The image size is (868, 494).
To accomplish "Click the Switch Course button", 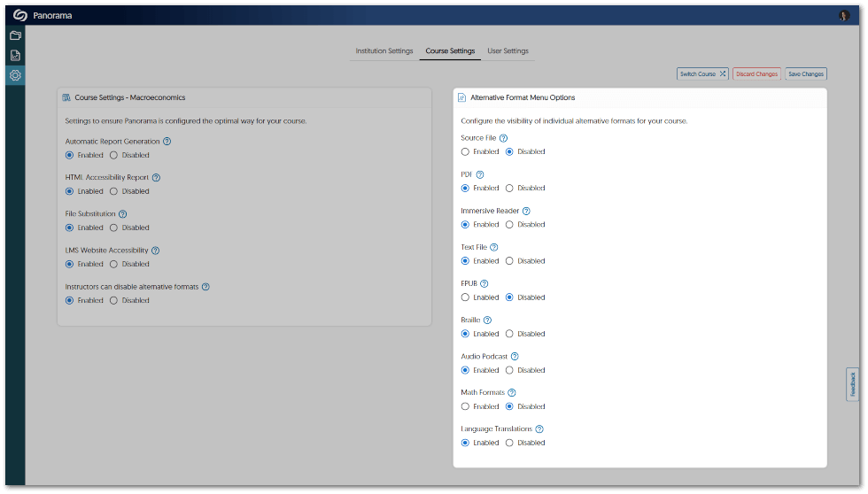I will (702, 74).
